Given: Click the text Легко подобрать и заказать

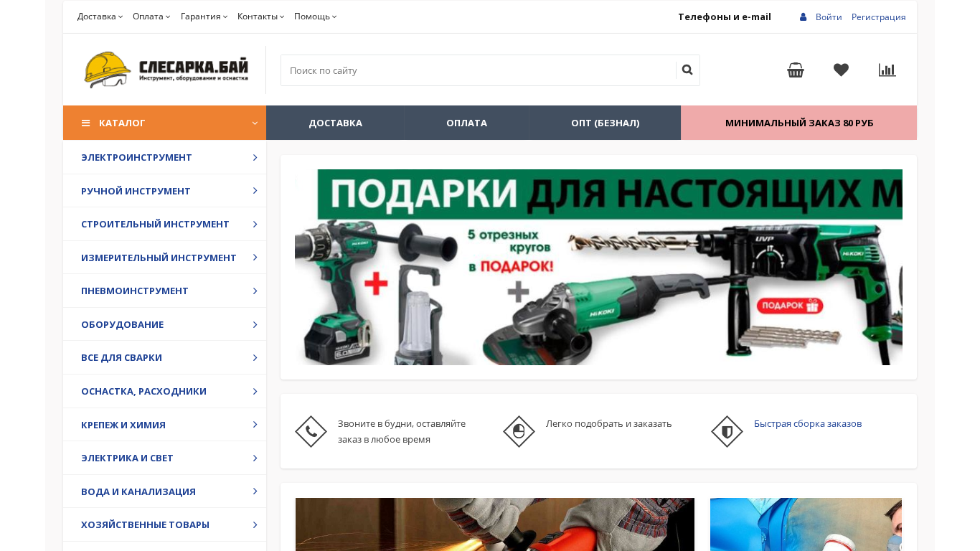Looking at the screenshot, I should pos(609,423).
